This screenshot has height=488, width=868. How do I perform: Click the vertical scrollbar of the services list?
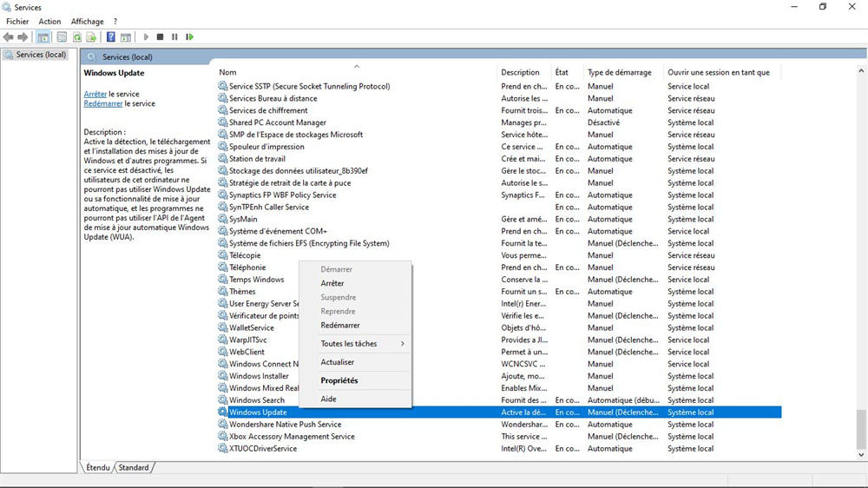[x=861, y=260]
